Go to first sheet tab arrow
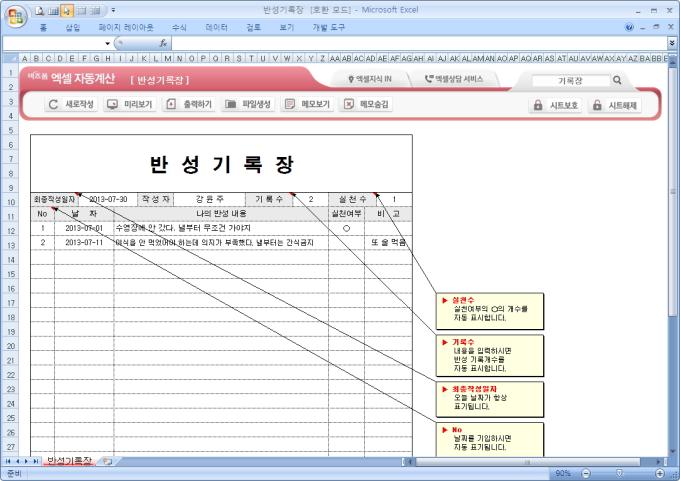This screenshot has height=481, width=680. pyautogui.click(x=8, y=461)
